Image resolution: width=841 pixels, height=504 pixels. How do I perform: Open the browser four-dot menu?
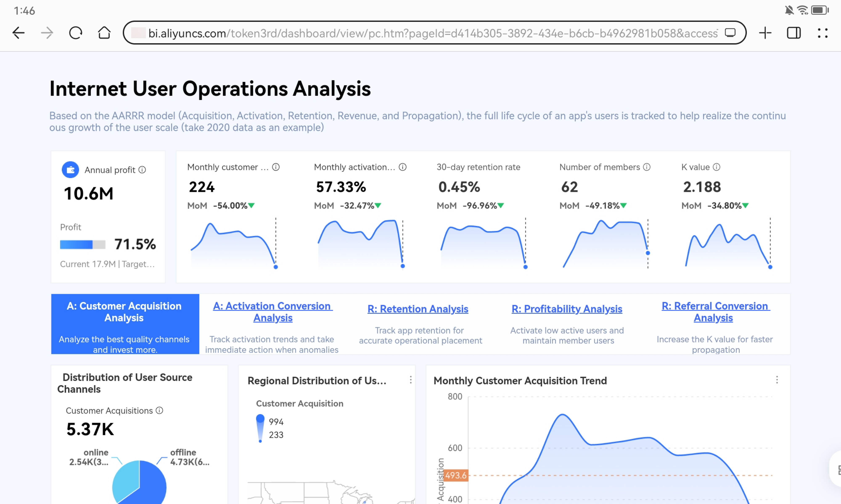822,33
